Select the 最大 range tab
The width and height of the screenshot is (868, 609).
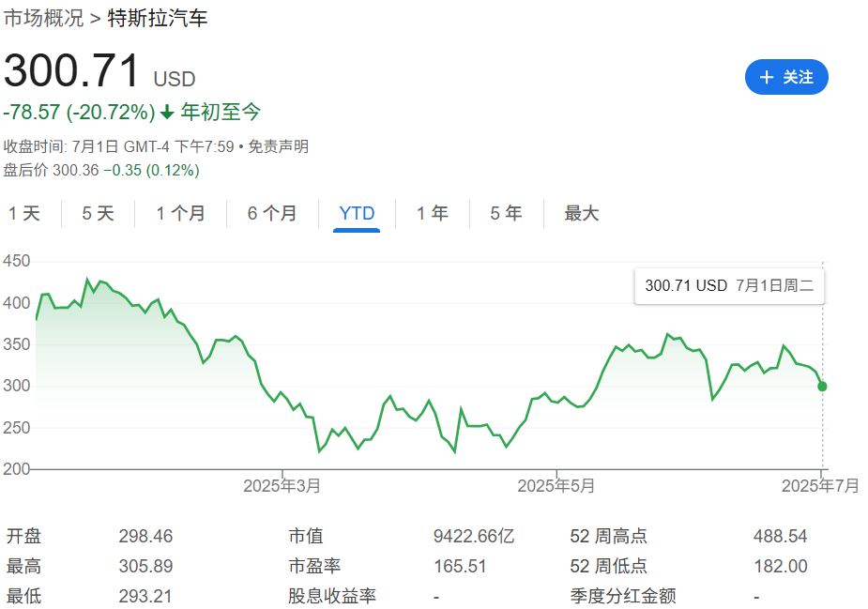point(581,213)
